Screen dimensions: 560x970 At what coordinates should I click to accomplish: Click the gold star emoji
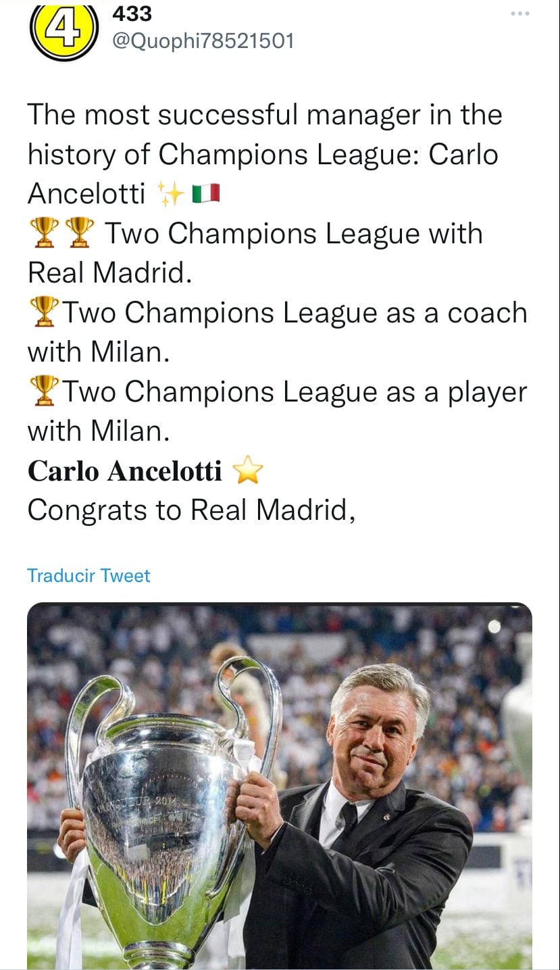click(247, 471)
